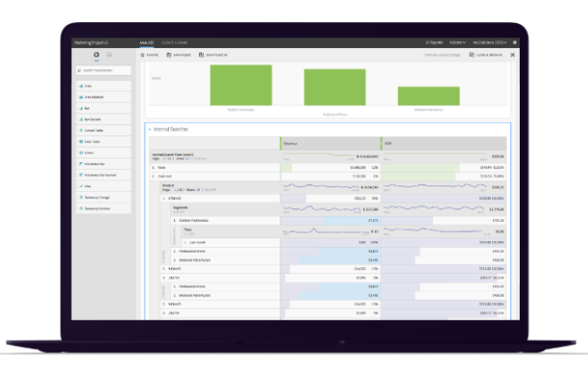This screenshot has width=588, height=366.
Task: Open the report suite dropdown in the top bar
Action: click(490, 43)
